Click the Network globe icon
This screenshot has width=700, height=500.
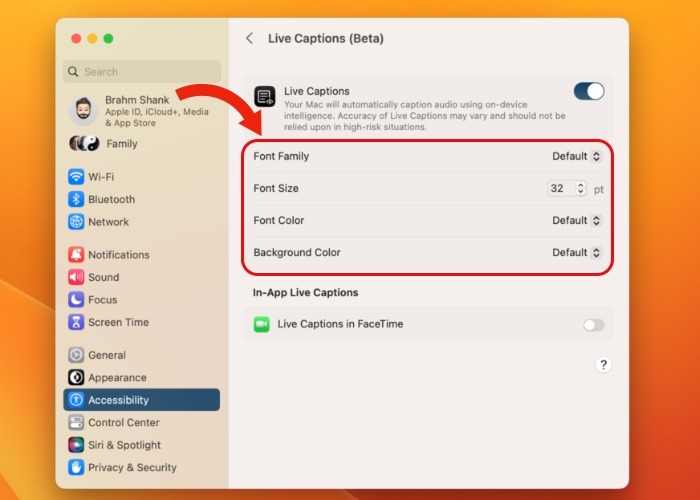point(76,221)
